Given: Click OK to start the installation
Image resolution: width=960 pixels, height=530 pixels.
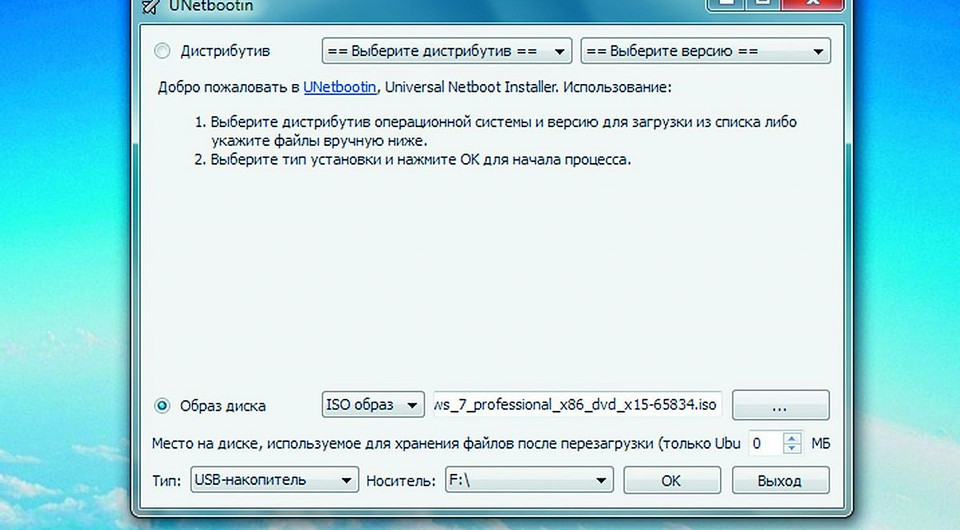Looking at the screenshot, I should coord(671,480).
